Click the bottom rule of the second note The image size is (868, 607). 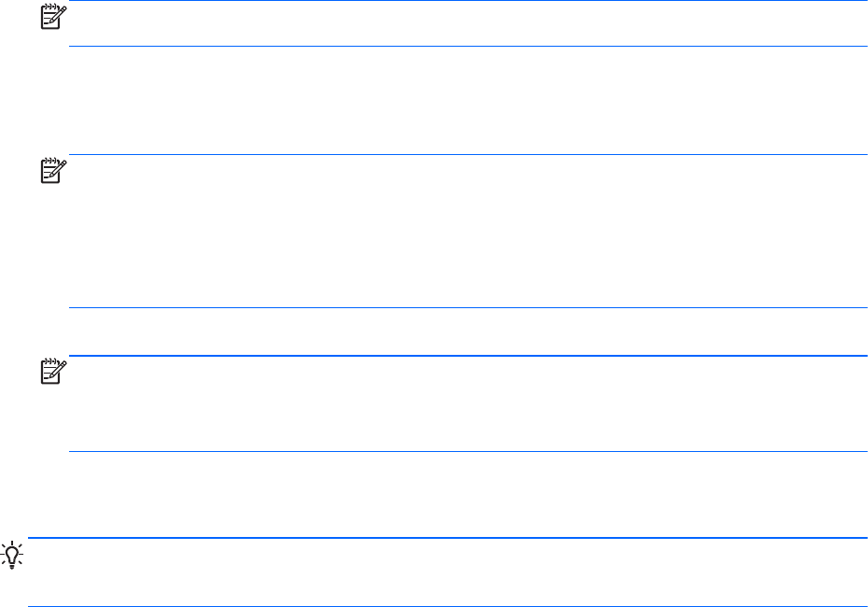467,308
